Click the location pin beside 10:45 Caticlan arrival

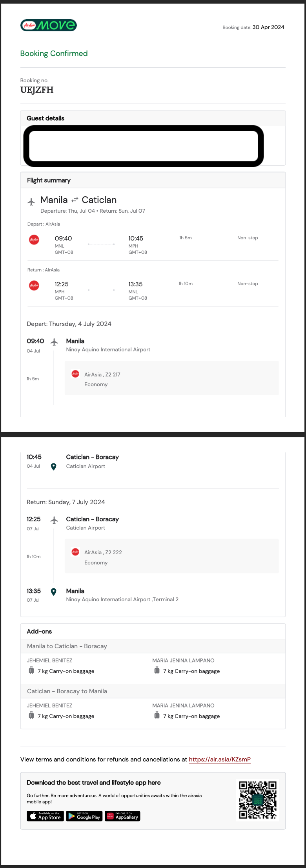[x=54, y=467]
